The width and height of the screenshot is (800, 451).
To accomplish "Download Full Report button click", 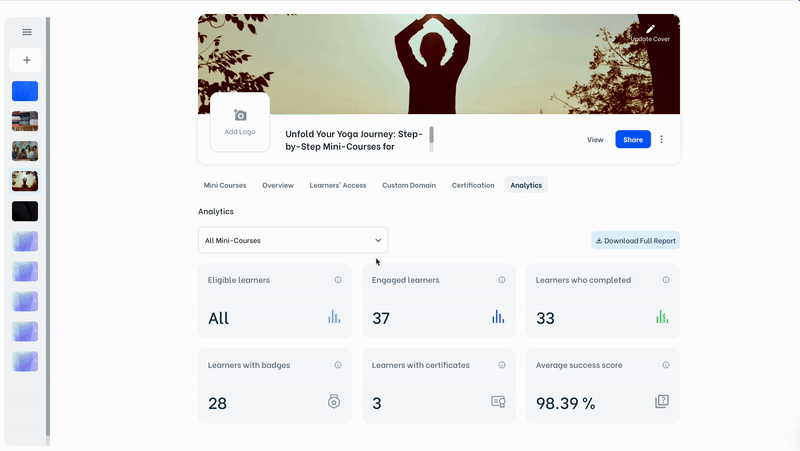I will pyautogui.click(x=636, y=241).
